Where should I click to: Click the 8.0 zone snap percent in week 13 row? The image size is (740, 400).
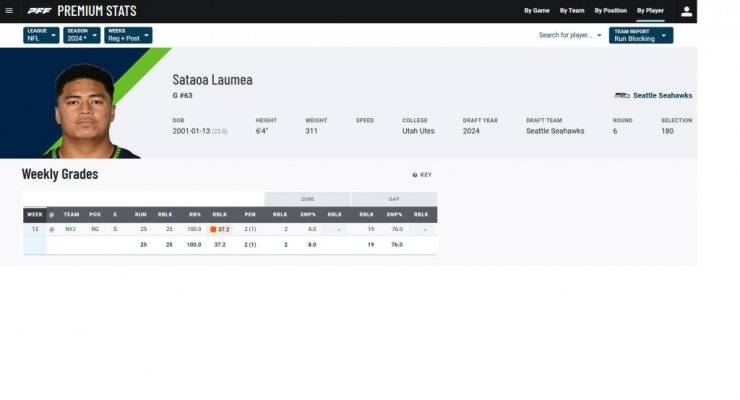point(312,229)
